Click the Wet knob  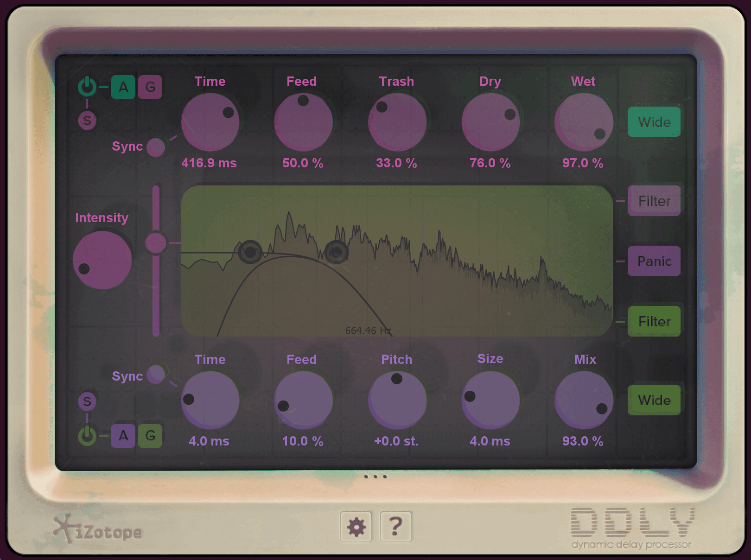click(584, 122)
